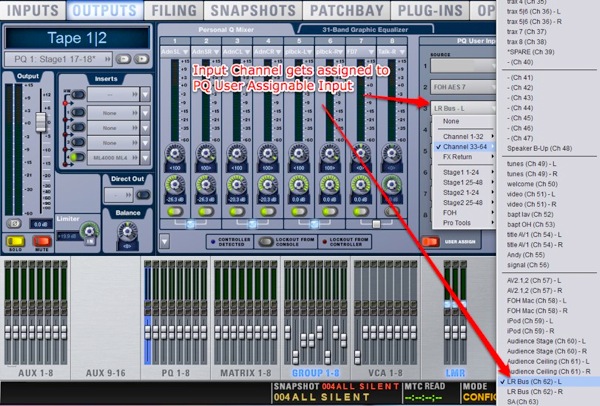Open the PATCHBAY tab
The image size is (600, 406).
pyautogui.click(x=347, y=10)
